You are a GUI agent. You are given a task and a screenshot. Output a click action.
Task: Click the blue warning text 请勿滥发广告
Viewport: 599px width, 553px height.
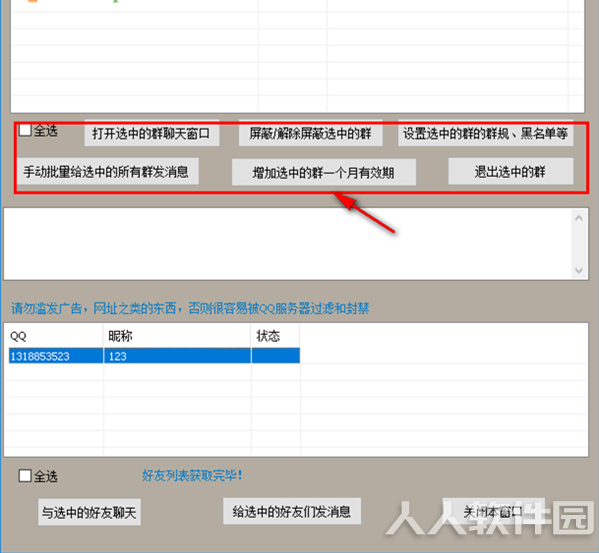pyautogui.click(x=47, y=308)
